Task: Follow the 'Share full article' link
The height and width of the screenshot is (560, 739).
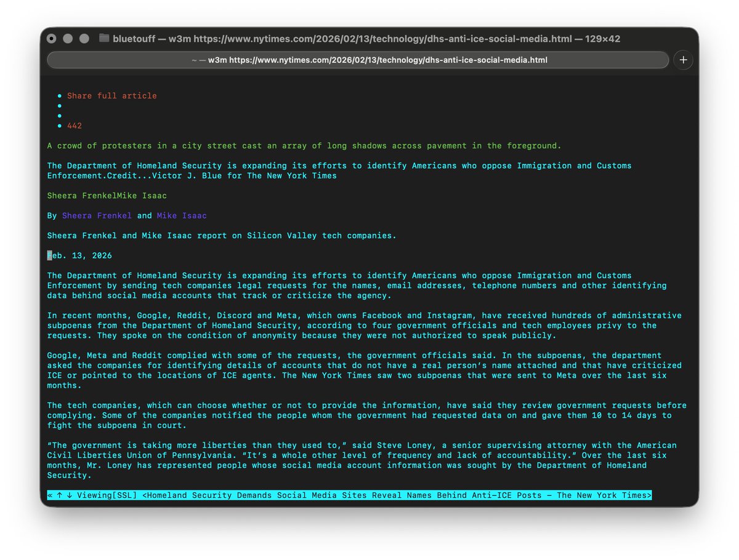Action: [112, 96]
